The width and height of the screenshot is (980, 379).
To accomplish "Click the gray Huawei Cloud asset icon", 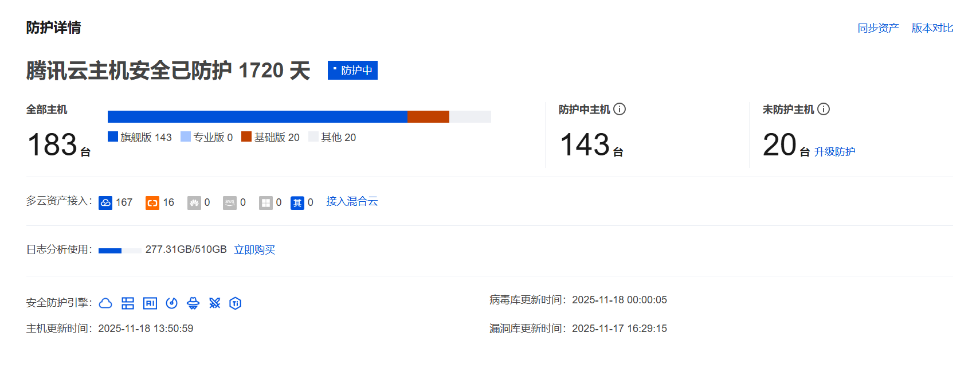I will coord(194,203).
